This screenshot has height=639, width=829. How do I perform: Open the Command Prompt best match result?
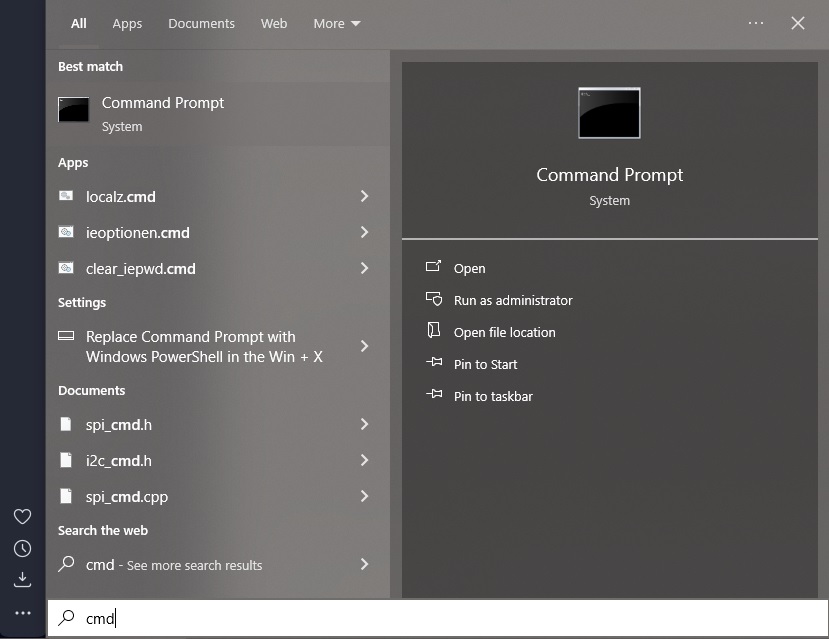click(218, 114)
